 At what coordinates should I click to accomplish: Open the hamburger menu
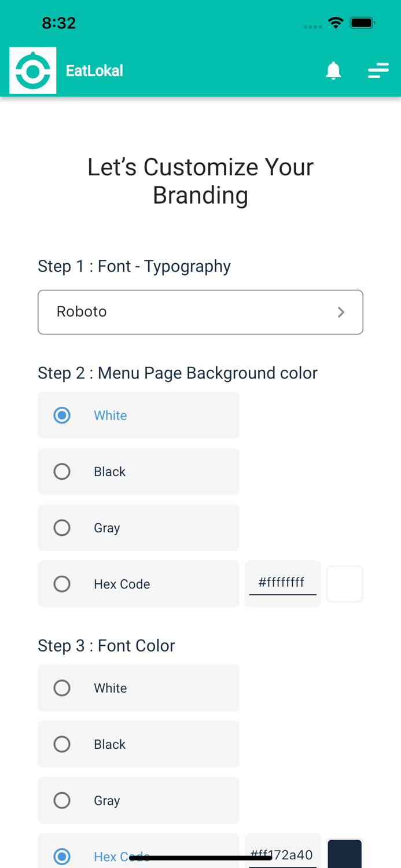click(378, 71)
